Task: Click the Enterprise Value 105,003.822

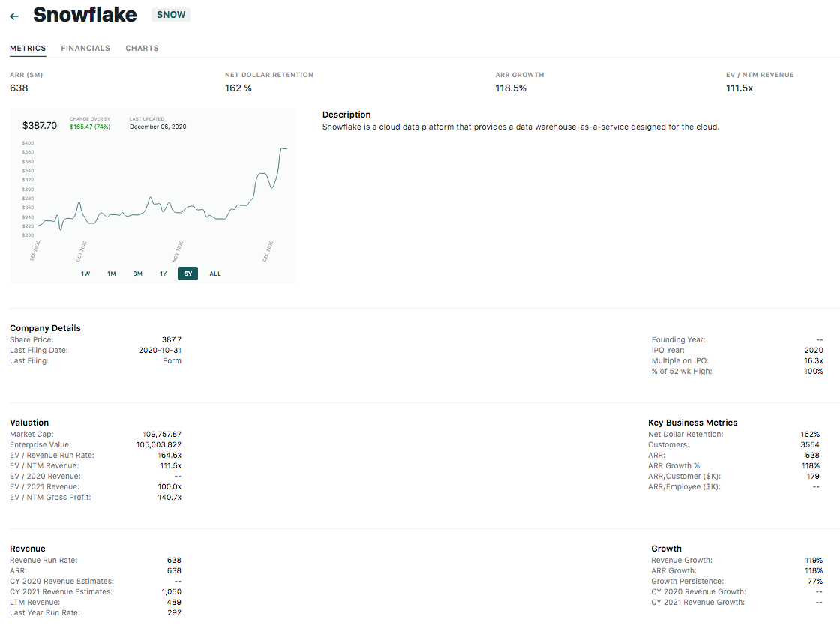Action: click(x=158, y=445)
